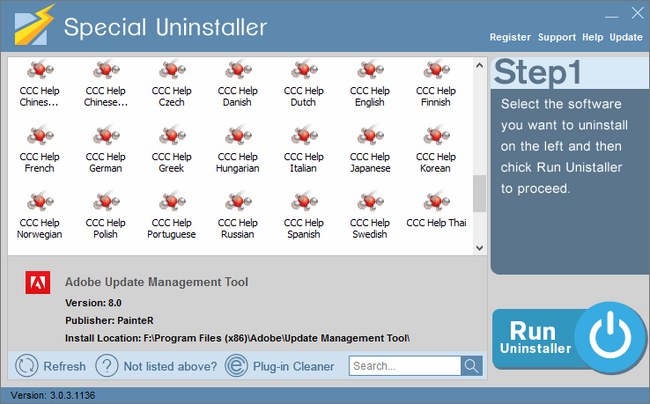650x404 pixels.
Task: Click the program list scroll down arrow
Action: [480, 248]
